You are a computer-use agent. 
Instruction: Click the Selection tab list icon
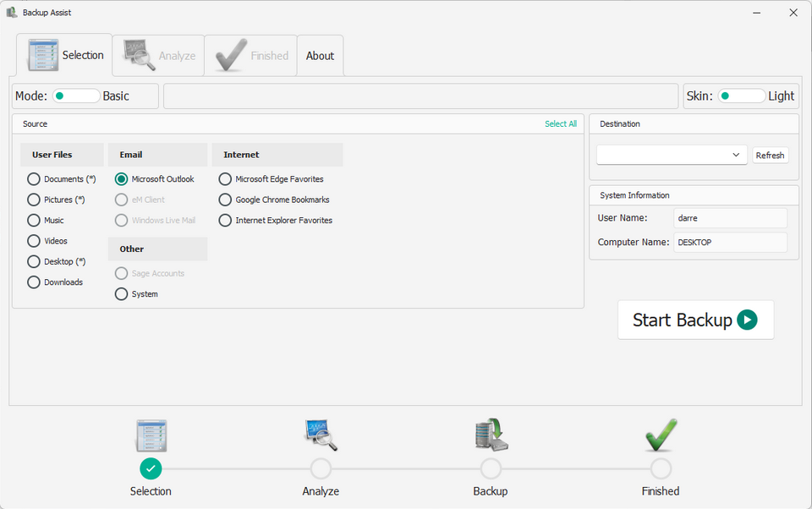[43, 55]
